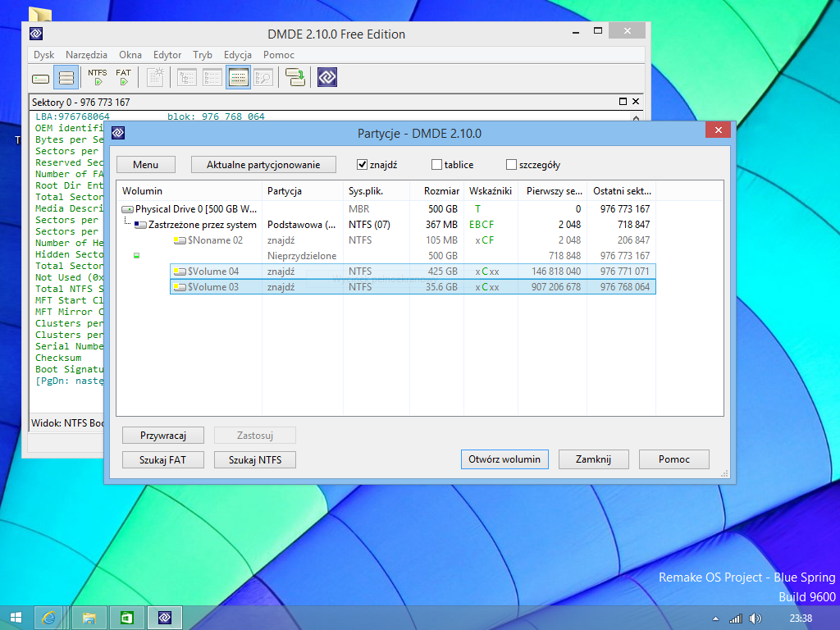Maximize the Sektory sub-window via its square icon
Viewport: 840px width, 630px height.
click(623, 102)
